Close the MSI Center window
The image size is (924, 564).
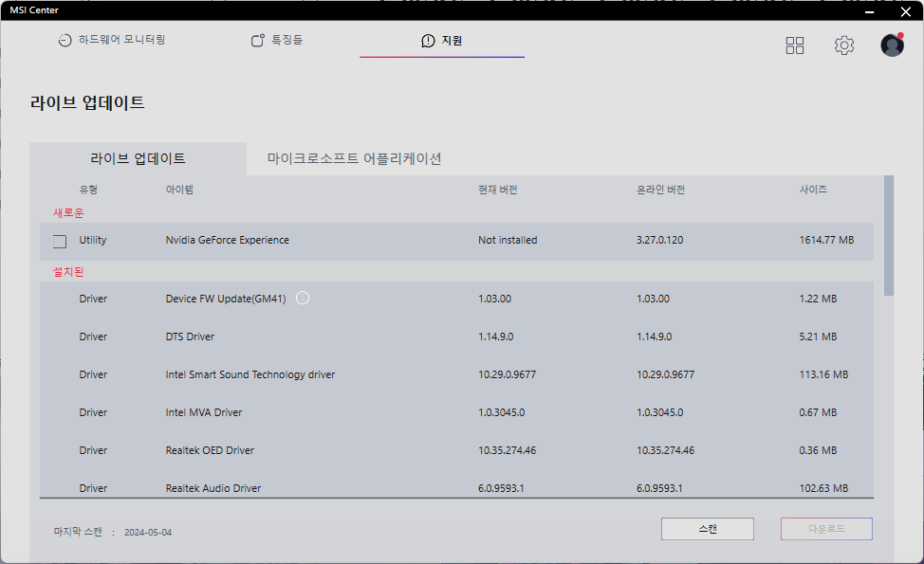coord(906,11)
